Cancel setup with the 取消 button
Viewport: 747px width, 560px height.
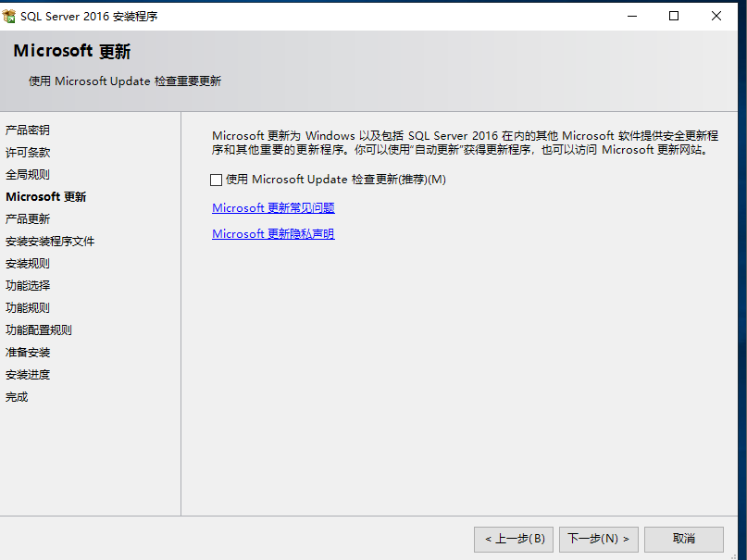(684, 539)
